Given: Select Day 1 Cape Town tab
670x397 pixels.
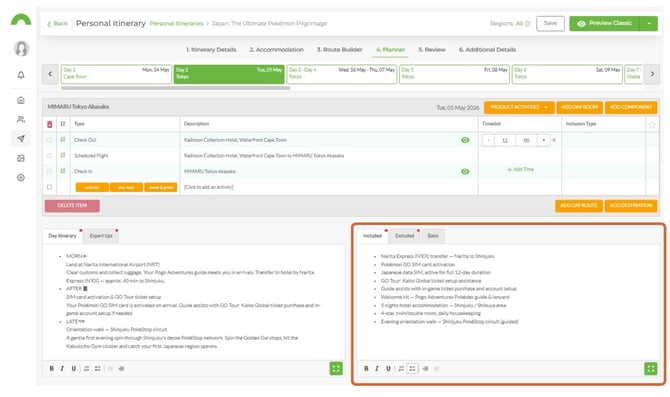Looking at the screenshot, I should pyautogui.click(x=116, y=74).
